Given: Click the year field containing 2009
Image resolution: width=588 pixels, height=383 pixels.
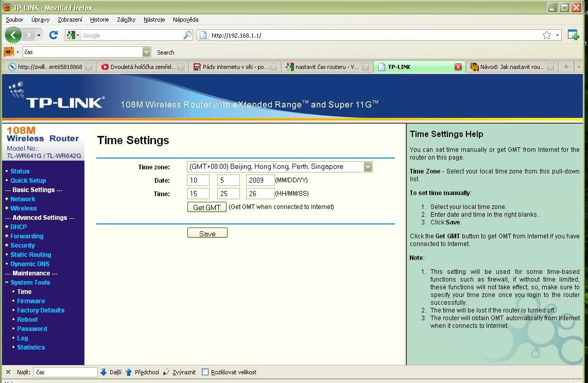Looking at the screenshot, I should click(260, 180).
